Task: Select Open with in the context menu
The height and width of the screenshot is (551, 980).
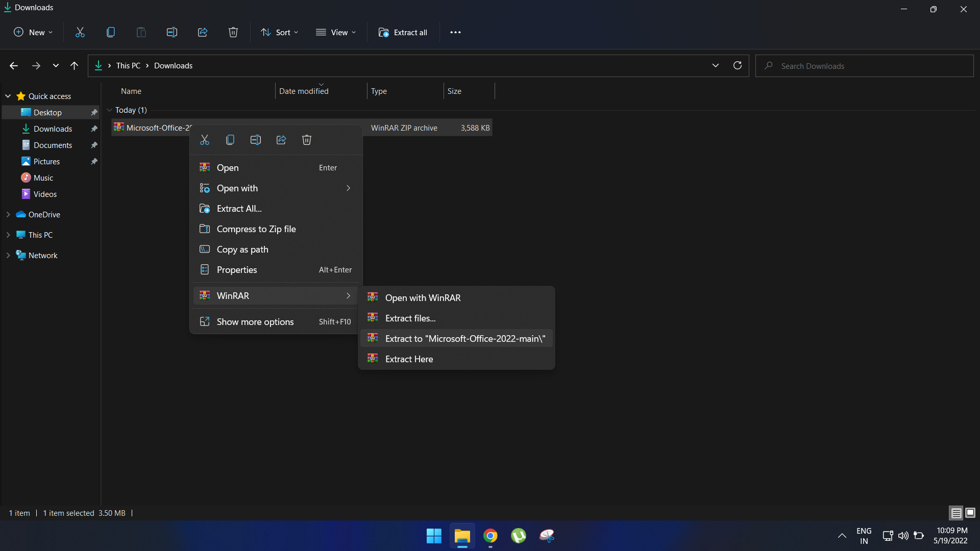Action: coord(276,188)
